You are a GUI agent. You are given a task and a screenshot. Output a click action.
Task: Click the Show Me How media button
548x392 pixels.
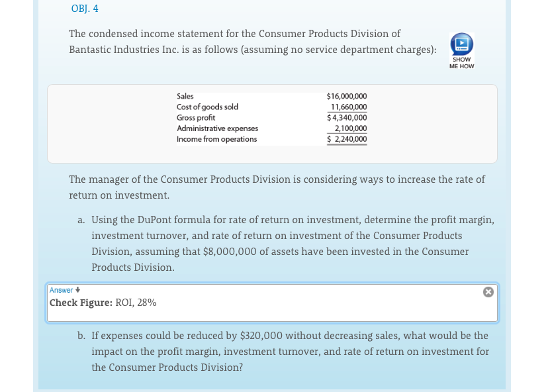461,50
